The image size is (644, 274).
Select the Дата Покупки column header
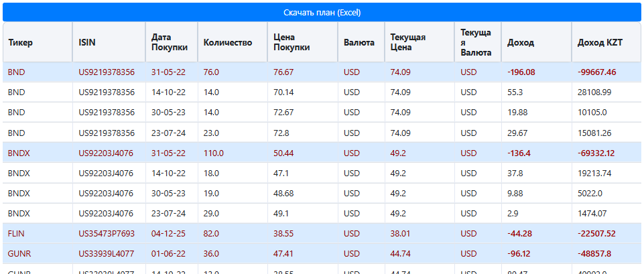click(x=165, y=43)
